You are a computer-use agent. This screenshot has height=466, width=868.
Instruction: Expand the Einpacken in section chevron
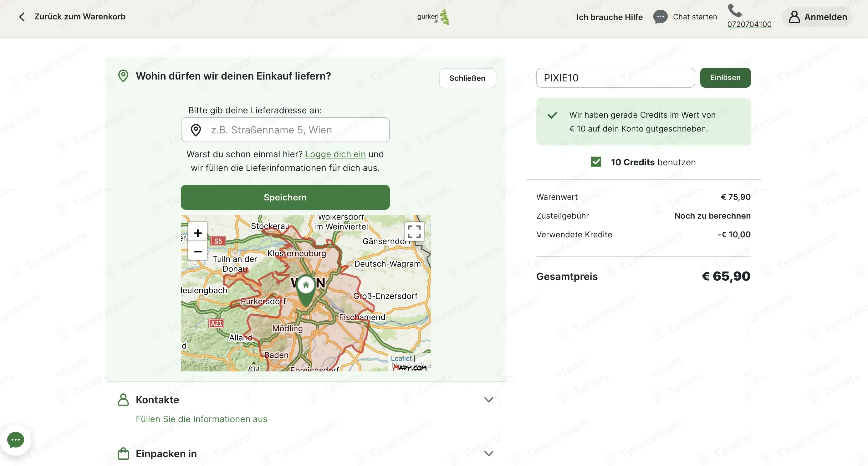pos(488,453)
